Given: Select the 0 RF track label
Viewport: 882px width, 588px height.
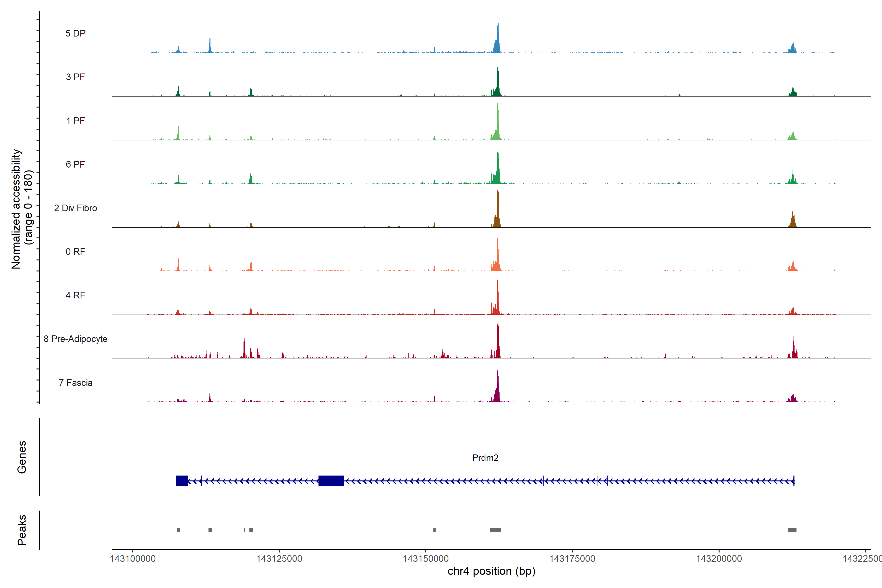Looking at the screenshot, I should pos(75,252).
